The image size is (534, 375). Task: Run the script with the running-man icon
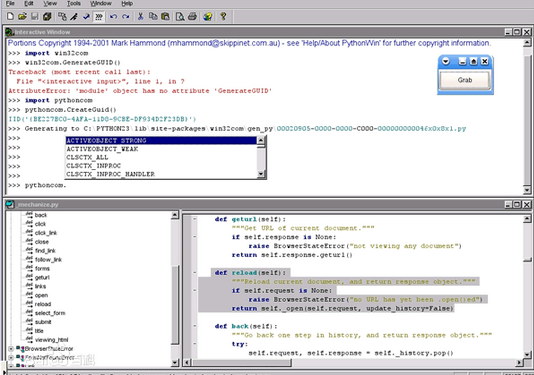tap(74, 16)
